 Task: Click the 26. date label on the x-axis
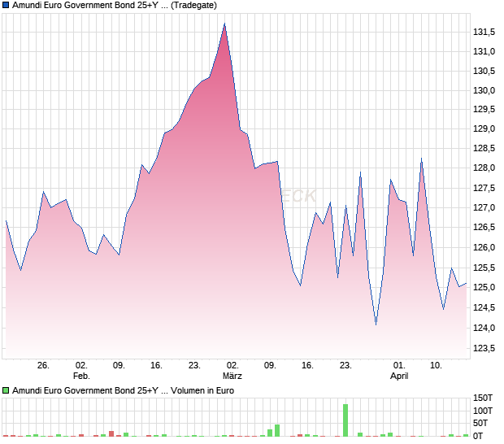pos(43,366)
